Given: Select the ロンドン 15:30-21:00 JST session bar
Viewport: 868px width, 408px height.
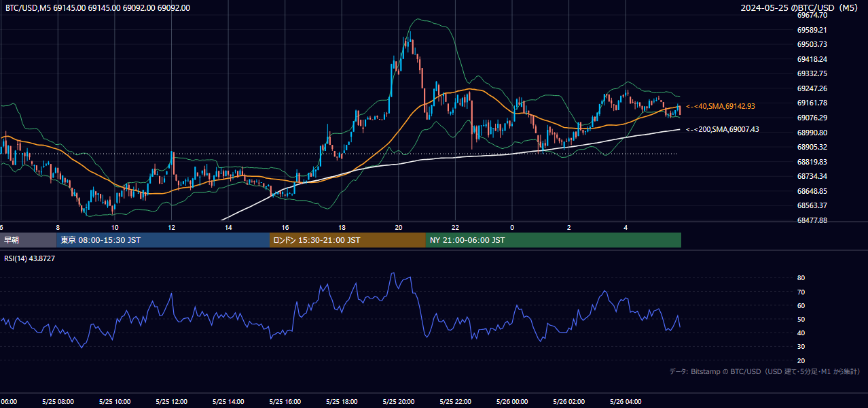Looking at the screenshot, I should click(x=348, y=240).
